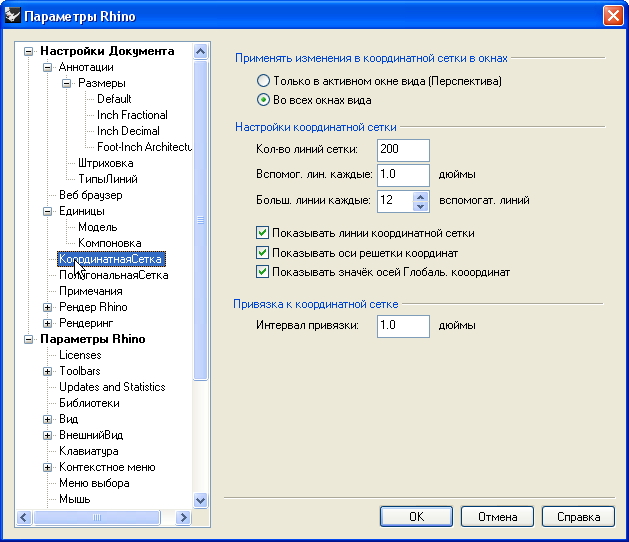Click the 'Вспомог. лин. каждые' input field
Image resolution: width=629 pixels, height=542 pixels.
pos(403,175)
